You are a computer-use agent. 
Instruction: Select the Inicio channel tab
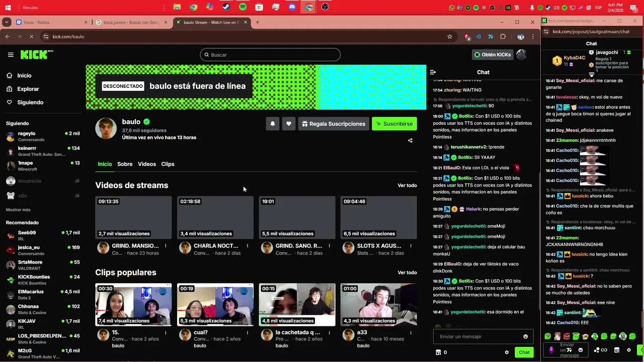105,164
